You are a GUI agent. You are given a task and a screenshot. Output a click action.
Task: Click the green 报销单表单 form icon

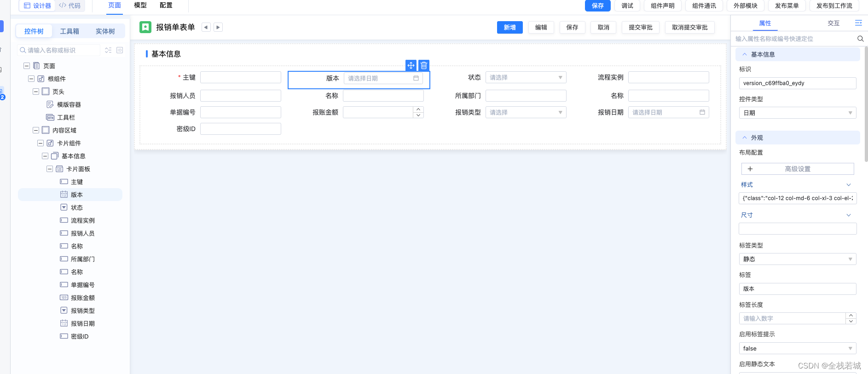point(145,27)
